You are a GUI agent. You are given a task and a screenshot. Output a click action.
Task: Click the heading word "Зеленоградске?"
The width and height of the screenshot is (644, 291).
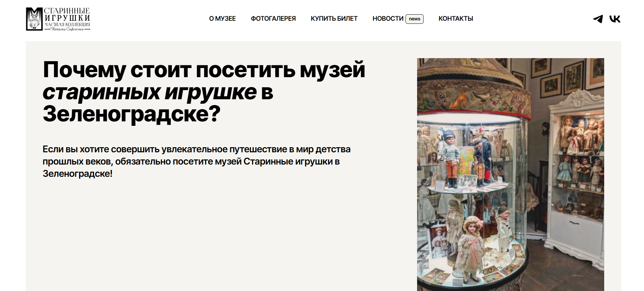click(132, 114)
